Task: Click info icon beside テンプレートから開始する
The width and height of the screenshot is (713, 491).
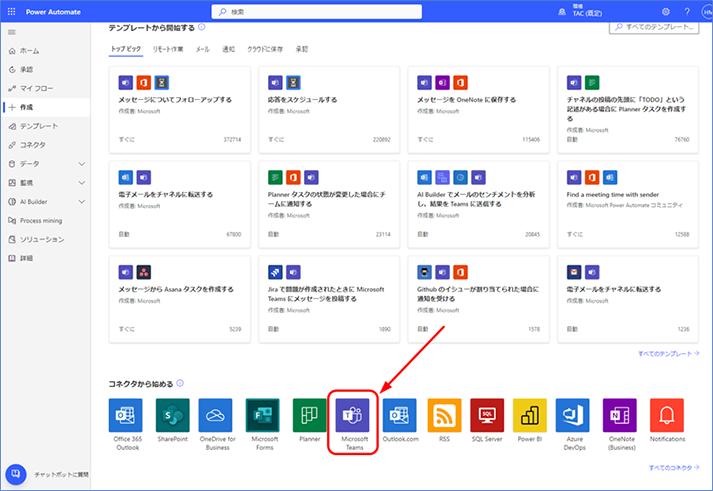Action: [x=201, y=27]
